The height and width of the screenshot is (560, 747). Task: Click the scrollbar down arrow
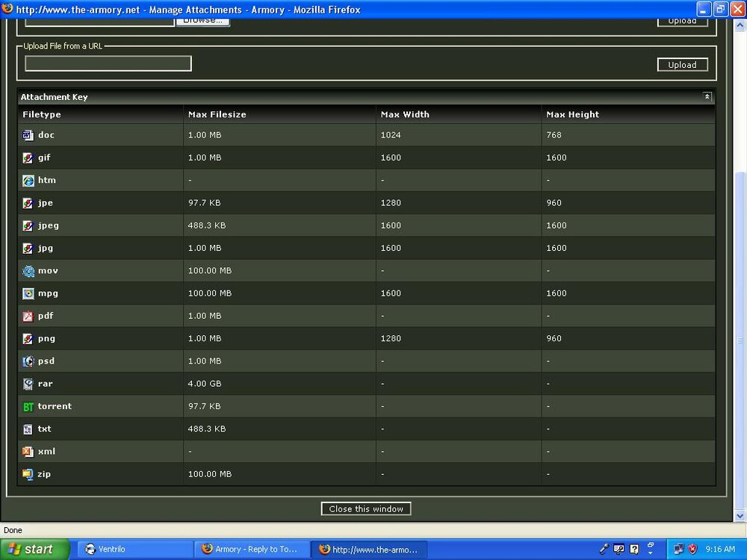pyautogui.click(x=740, y=516)
